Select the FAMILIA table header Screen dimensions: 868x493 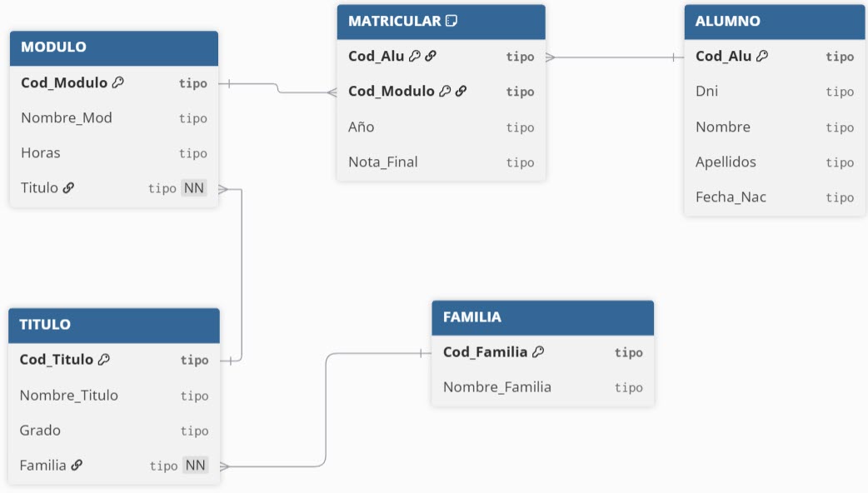(x=542, y=317)
